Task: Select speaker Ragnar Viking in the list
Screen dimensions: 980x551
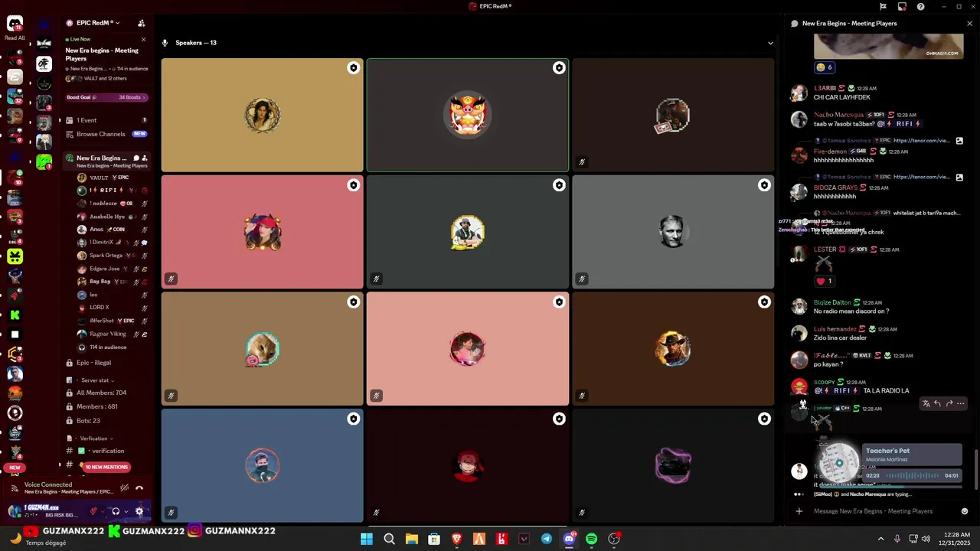Action: [112, 334]
